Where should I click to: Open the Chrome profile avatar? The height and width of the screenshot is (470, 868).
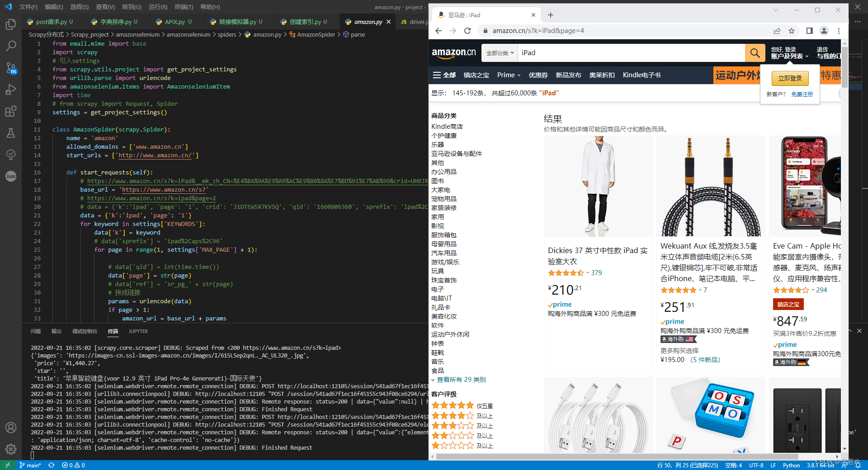[x=824, y=31]
